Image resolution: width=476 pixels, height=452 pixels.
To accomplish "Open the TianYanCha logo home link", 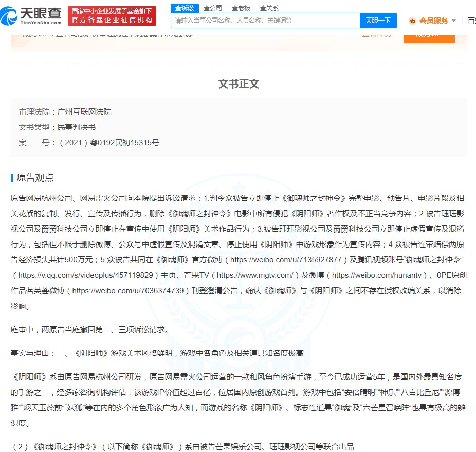I will [x=31, y=16].
